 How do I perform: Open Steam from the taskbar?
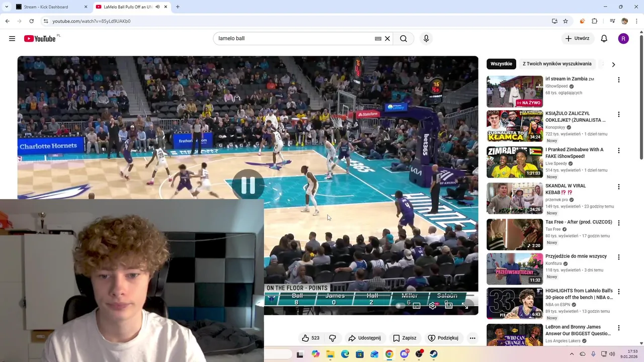pos(434,354)
